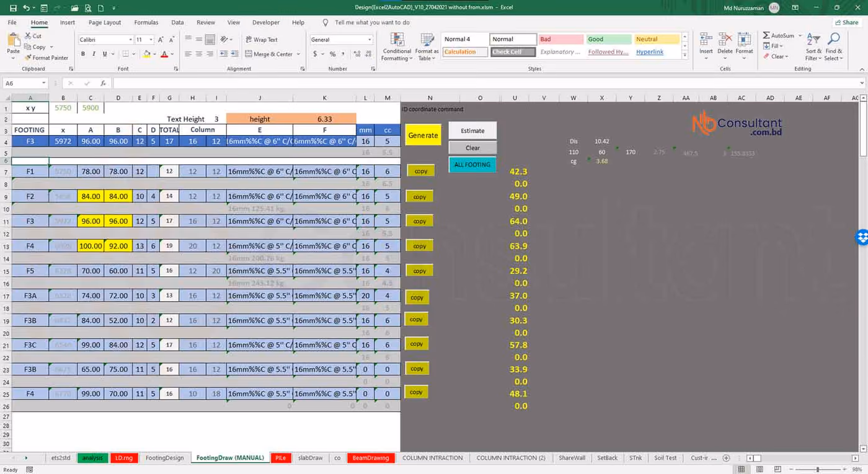Click the Estimate button
This screenshot has height=474, width=868.
pyautogui.click(x=472, y=131)
